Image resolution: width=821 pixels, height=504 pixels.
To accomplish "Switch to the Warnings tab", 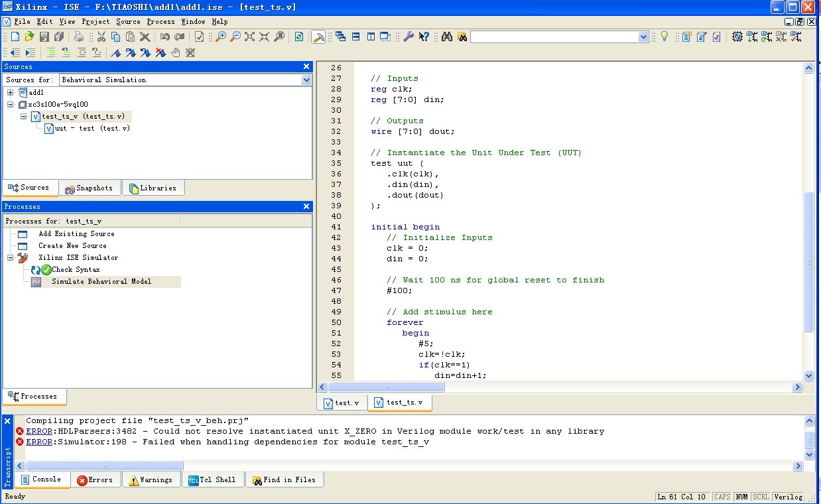I will (151, 479).
